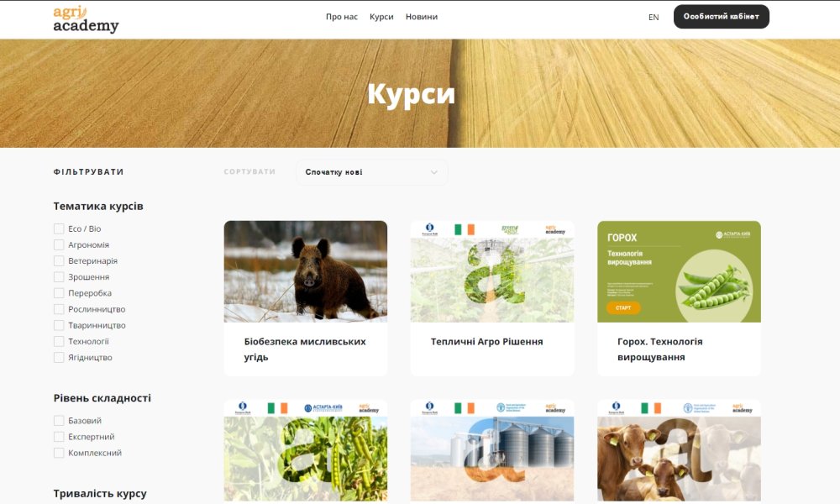Click the sort dropdown chevron arrow
Screen dimensions: 840x504
pyautogui.click(x=434, y=172)
